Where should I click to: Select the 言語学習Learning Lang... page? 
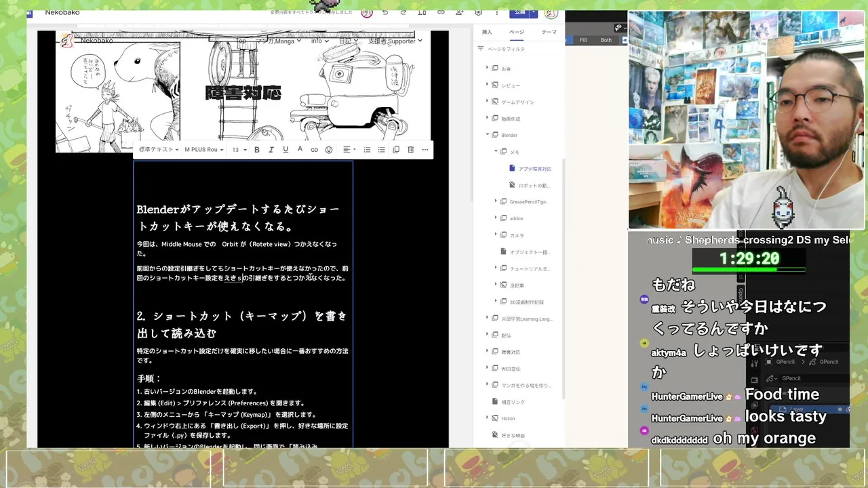(x=527, y=319)
